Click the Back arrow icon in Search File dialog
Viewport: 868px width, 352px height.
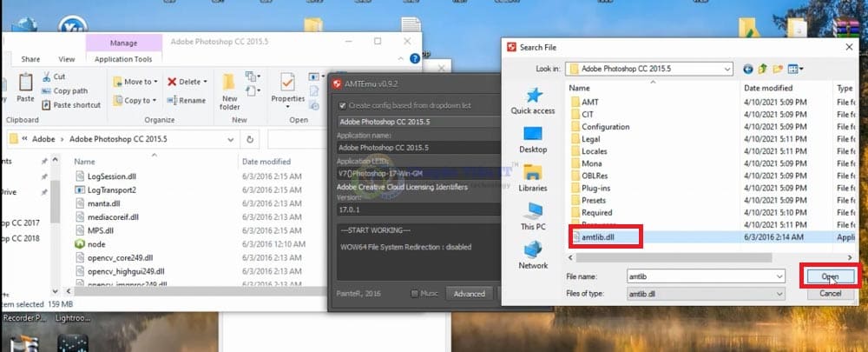748,70
